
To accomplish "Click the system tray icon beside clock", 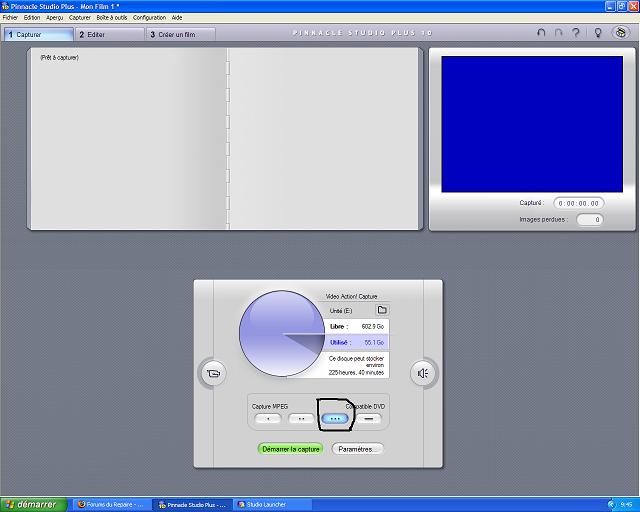I will pyautogui.click(x=611, y=505).
